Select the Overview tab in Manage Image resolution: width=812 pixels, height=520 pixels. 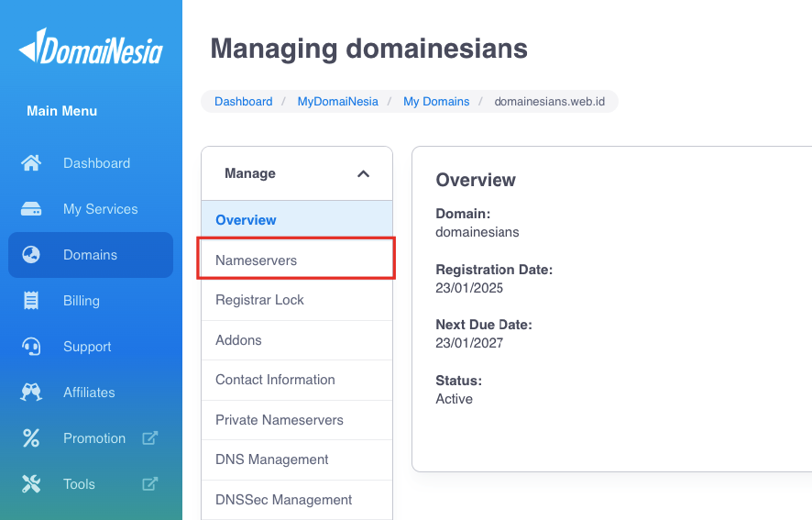(x=297, y=220)
